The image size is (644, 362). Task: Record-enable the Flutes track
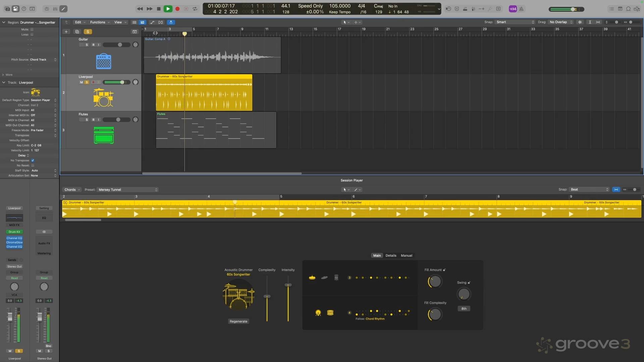(x=93, y=120)
